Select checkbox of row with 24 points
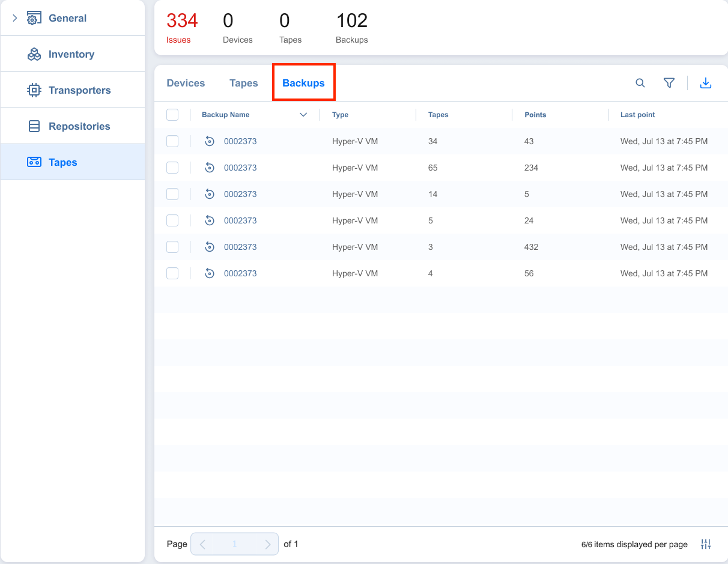This screenshot has width=728, height=564. (172, 220)
